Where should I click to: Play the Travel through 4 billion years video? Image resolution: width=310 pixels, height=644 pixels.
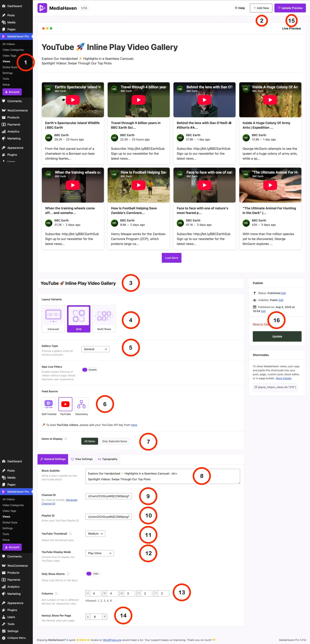[x=139, y=100]
